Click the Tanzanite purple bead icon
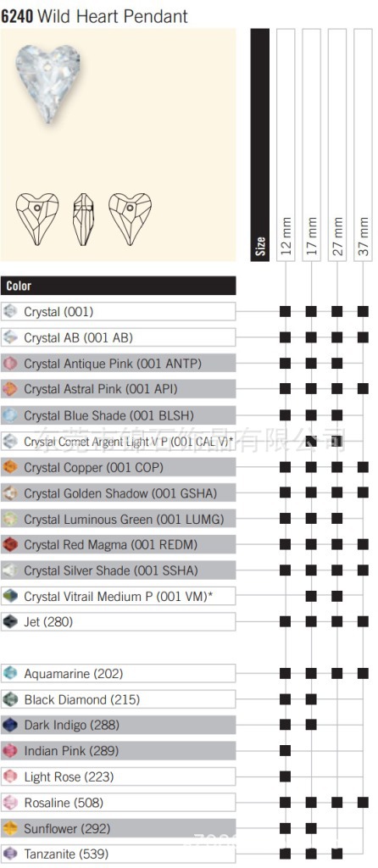Image resolution: width=378 pixels, height=868 pixels. 10,854
